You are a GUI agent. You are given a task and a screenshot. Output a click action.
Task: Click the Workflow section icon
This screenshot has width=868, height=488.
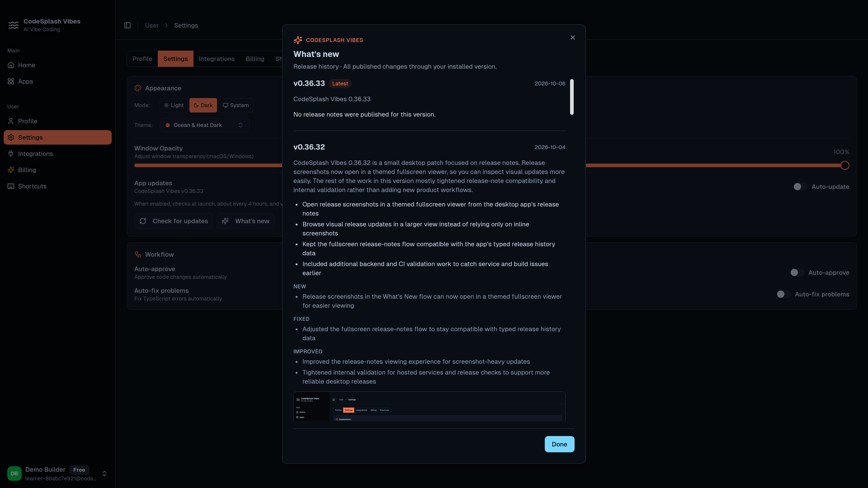click(x=138, y=254)
